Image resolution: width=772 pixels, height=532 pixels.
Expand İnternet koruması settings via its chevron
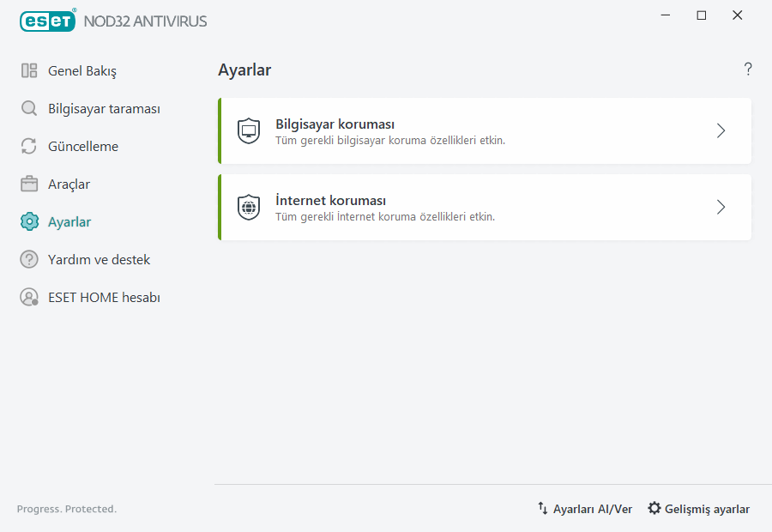(x=721, y=207)
